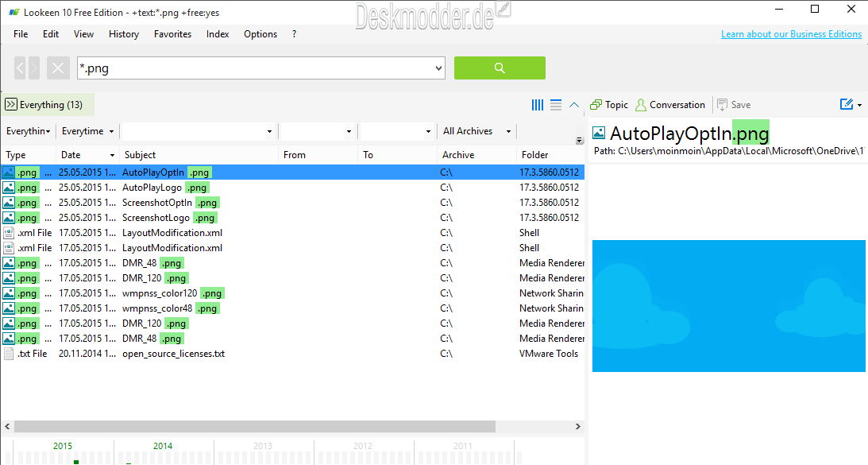Open the File menu

(21, 34)
